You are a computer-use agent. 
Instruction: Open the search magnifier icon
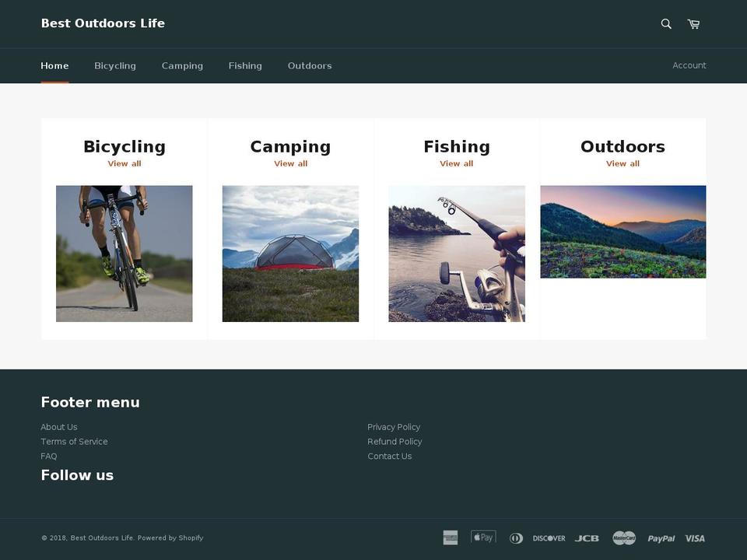(666, 24)
